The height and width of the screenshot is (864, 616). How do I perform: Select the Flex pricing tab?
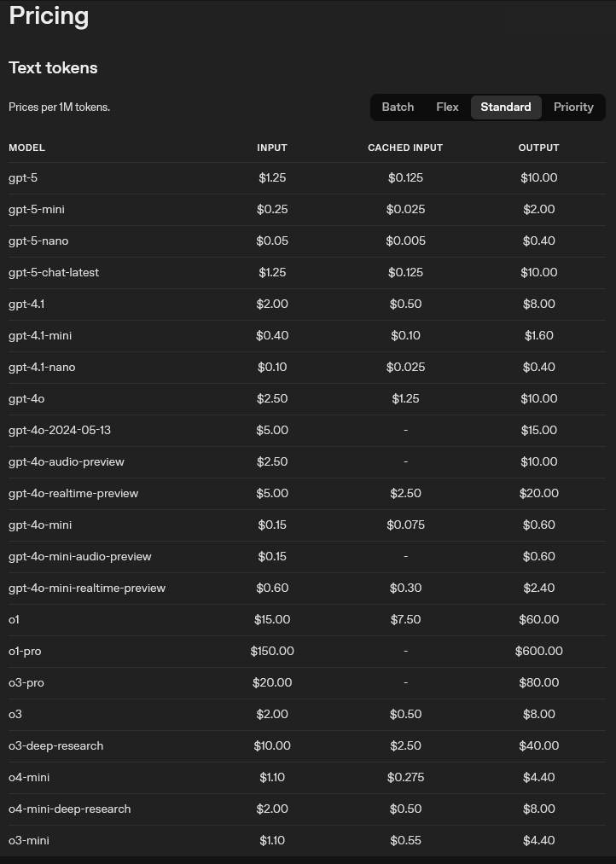(x=447, y=107)
